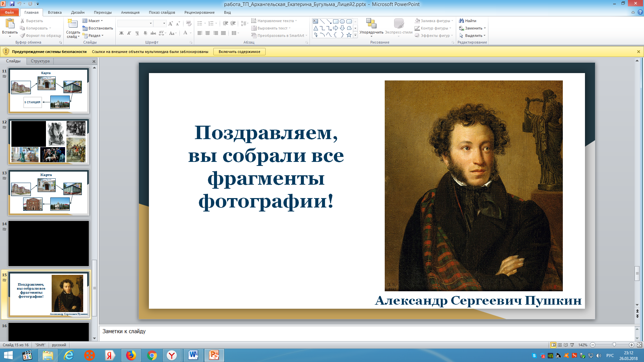This screenshot has height=362, width=644.
Task: Click Включить содержимое button
Action: click(x=239, y=52)
